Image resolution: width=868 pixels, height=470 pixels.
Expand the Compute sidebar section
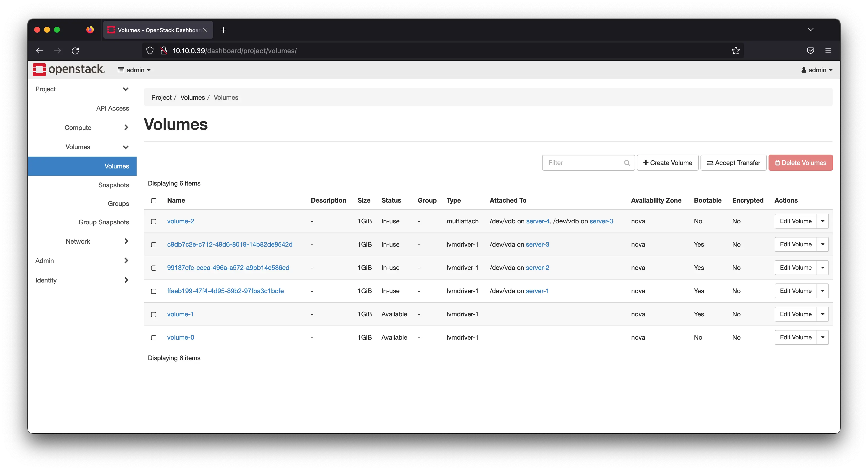[x=82, y=127]
